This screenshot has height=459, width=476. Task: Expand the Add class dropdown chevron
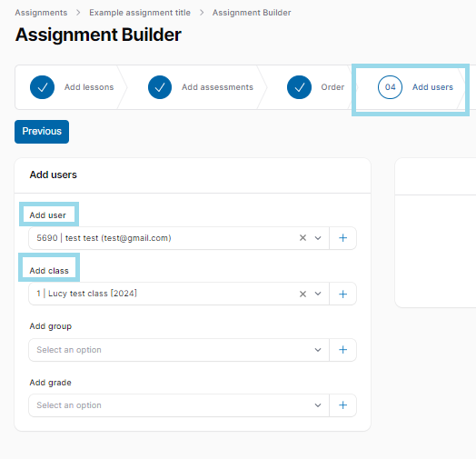(x=318, y=294)
